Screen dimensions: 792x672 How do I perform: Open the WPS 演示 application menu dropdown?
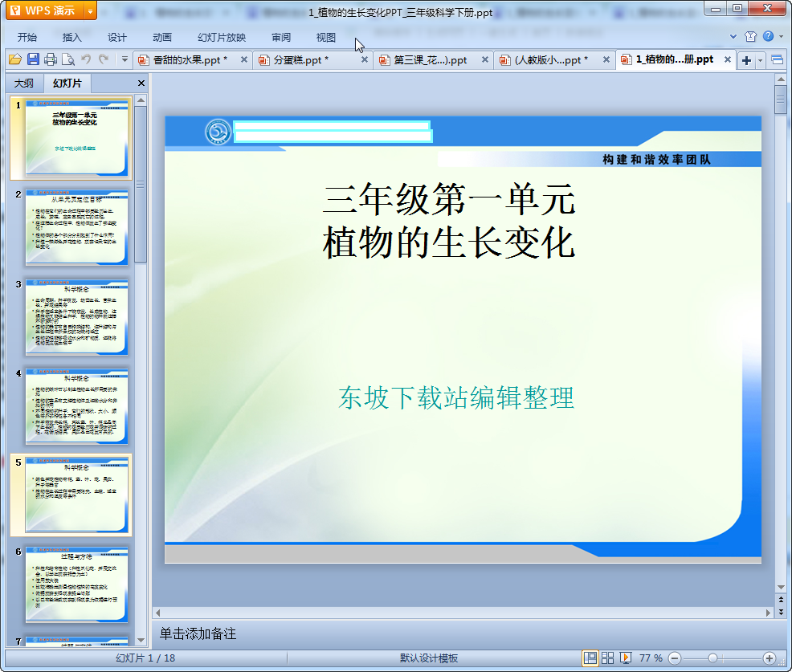coord(91,10)
